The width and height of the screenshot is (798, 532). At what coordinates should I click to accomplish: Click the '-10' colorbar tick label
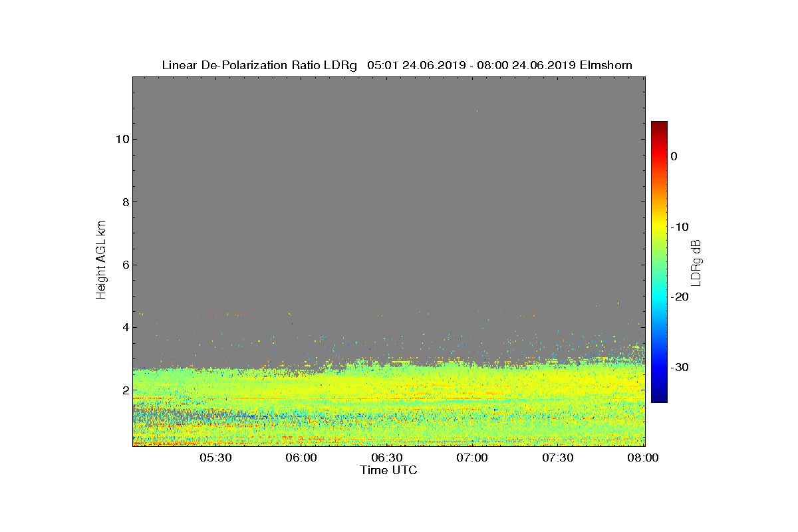tap(679, 227)
